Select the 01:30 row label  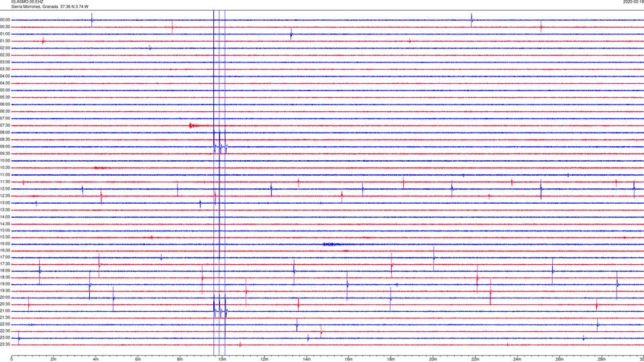click(x=5, y=41)
